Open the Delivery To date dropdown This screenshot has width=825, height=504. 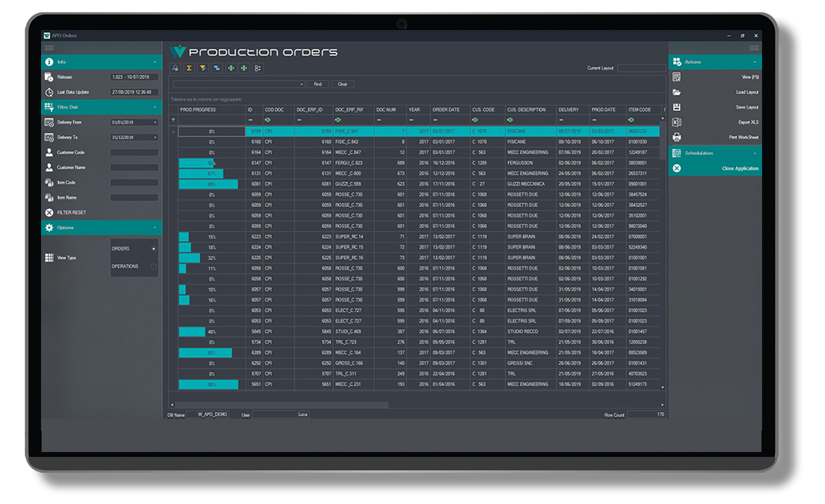point(155,137)
